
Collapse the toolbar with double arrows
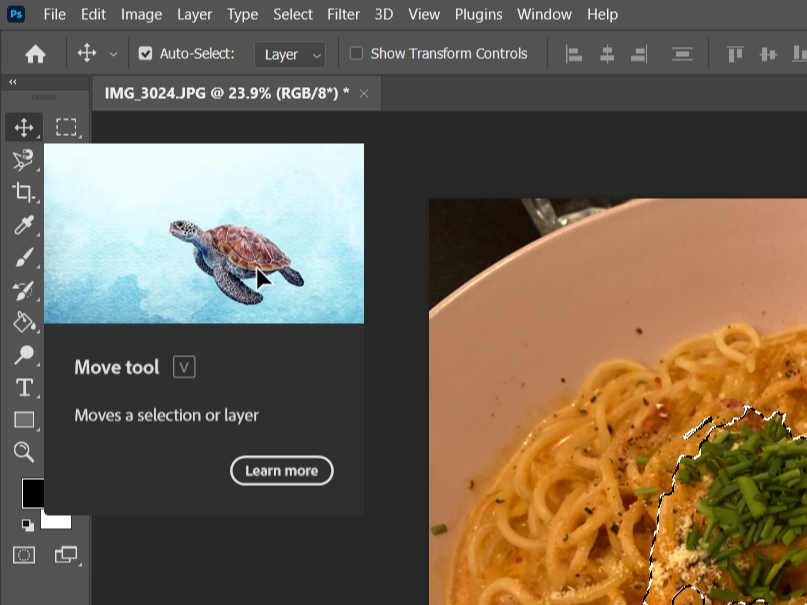tap(12, 82)
